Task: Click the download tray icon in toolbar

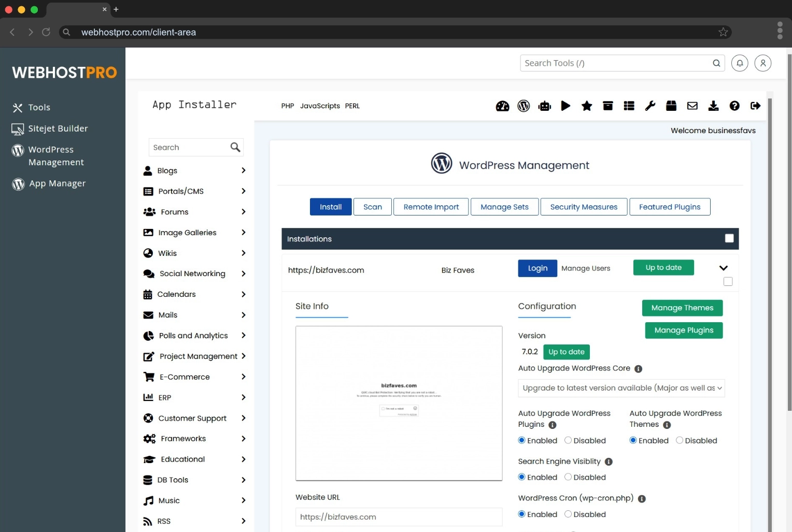Action: [714, 106]
